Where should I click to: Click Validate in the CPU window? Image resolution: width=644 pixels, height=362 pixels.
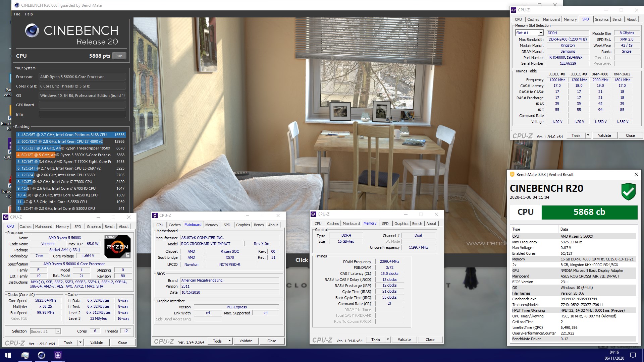(97, 343)
